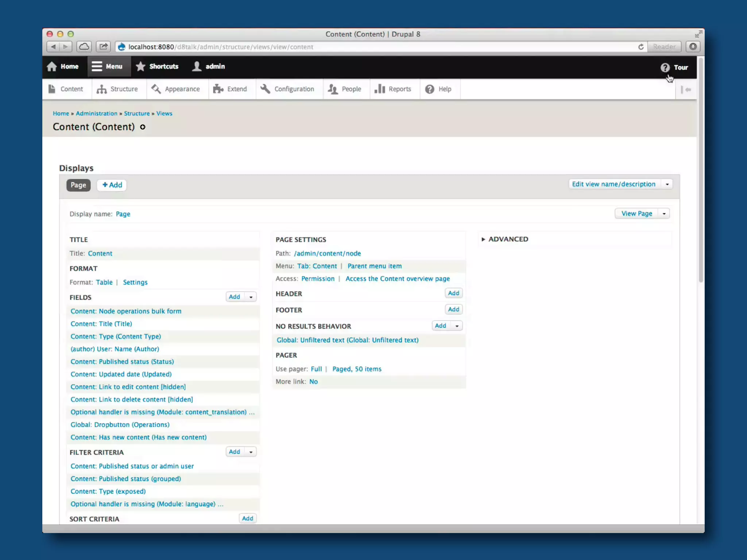Screen dimensions: 747x560
Task: Select the Page display tab
Action: 78,185
